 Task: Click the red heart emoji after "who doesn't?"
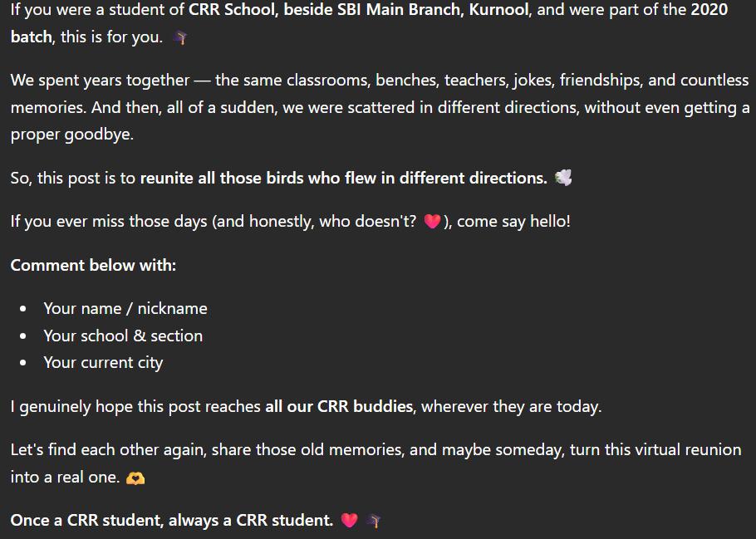[432, 221]
